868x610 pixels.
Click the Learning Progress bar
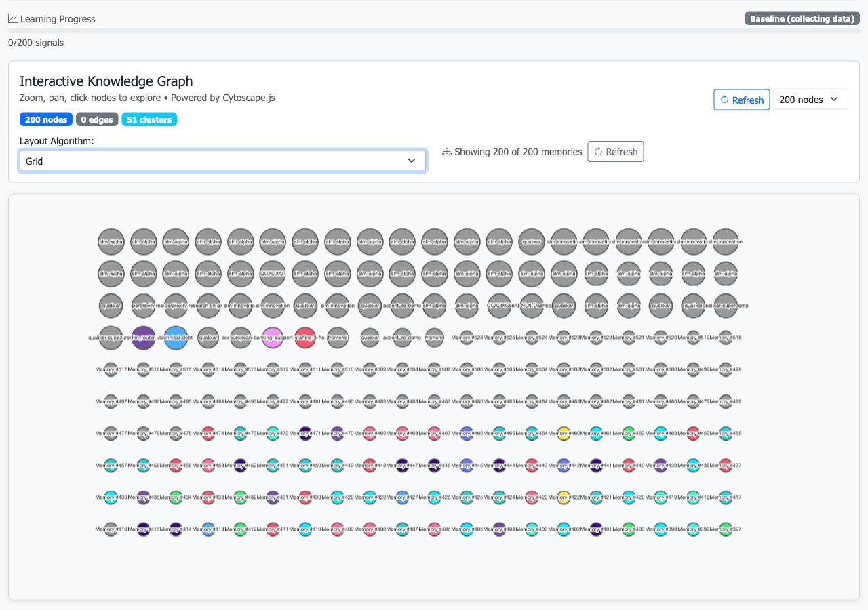(434, 30)
